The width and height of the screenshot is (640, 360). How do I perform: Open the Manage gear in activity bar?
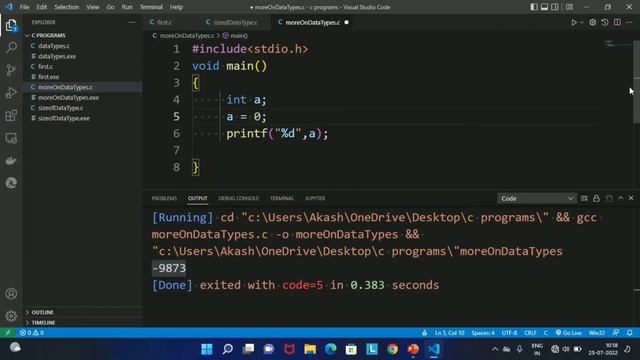click(x=11, y=316)
